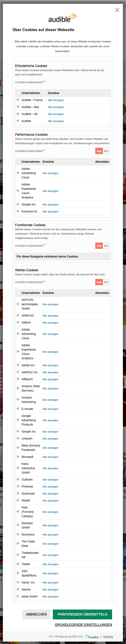Click the Präferenzen übermitteln button

point(82,614)
